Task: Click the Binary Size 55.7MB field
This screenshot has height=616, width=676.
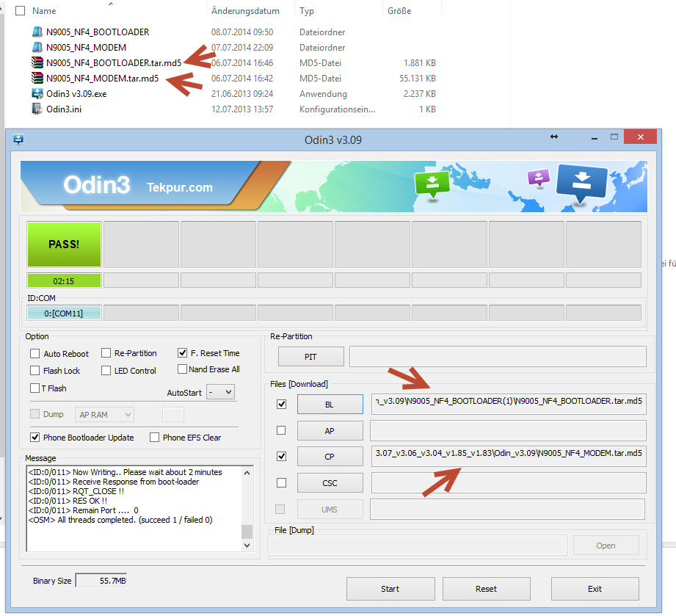Action: click(x=101, y=581)
